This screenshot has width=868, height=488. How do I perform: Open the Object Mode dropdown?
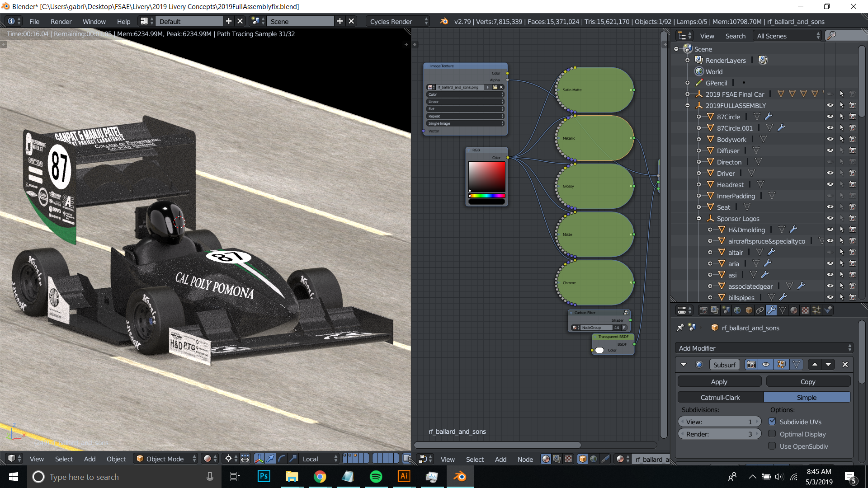pyautogui.click(x=166, y=459)
